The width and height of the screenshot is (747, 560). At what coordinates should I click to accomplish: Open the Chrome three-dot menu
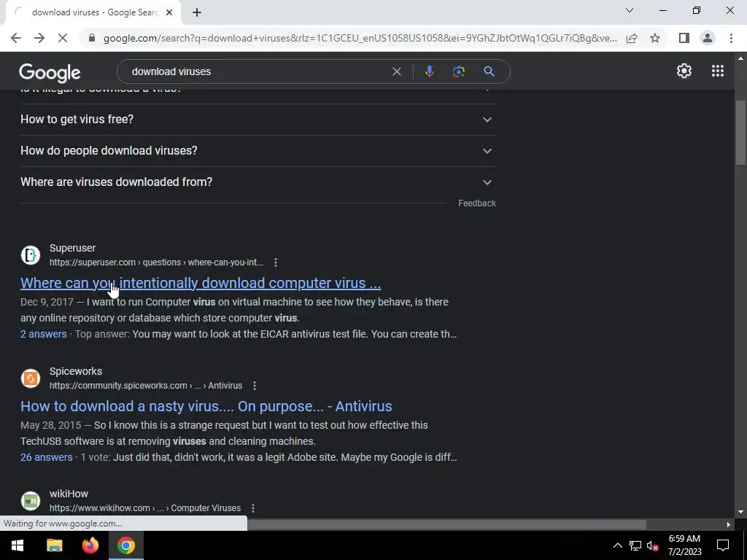[x=731, y=38]
